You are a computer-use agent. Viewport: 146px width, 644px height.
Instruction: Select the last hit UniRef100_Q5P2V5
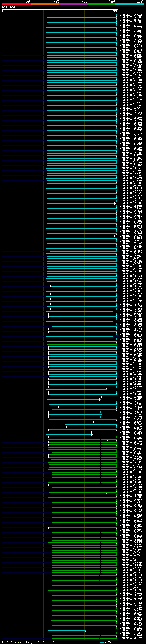[x=131, y=638]
